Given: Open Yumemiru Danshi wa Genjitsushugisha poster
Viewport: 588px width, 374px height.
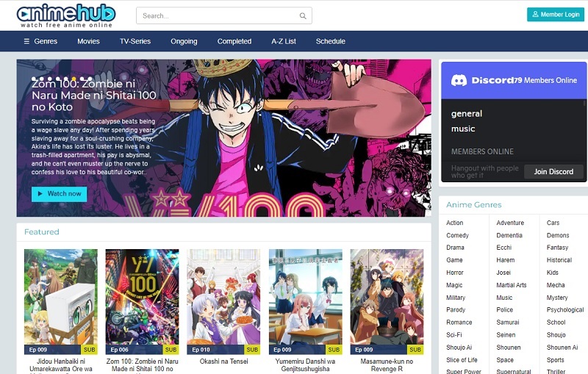Looking at the screenshot, I should (x=305, y=302).
